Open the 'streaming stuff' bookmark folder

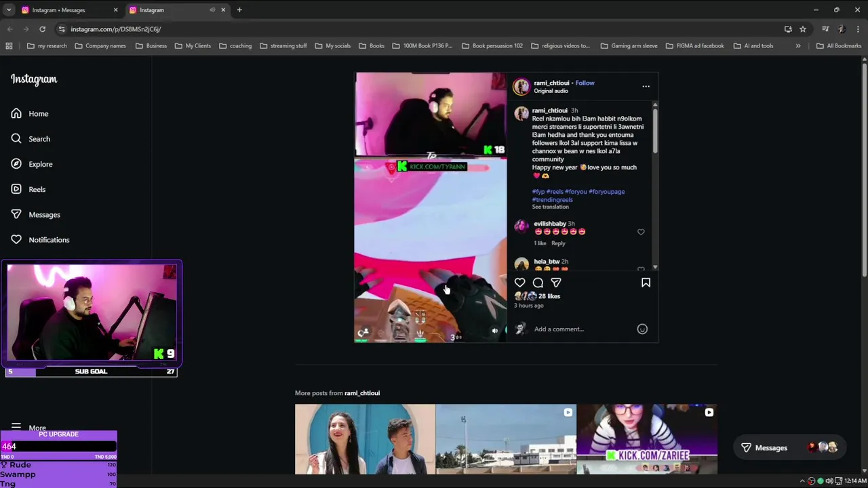click(x=283, y=46)
